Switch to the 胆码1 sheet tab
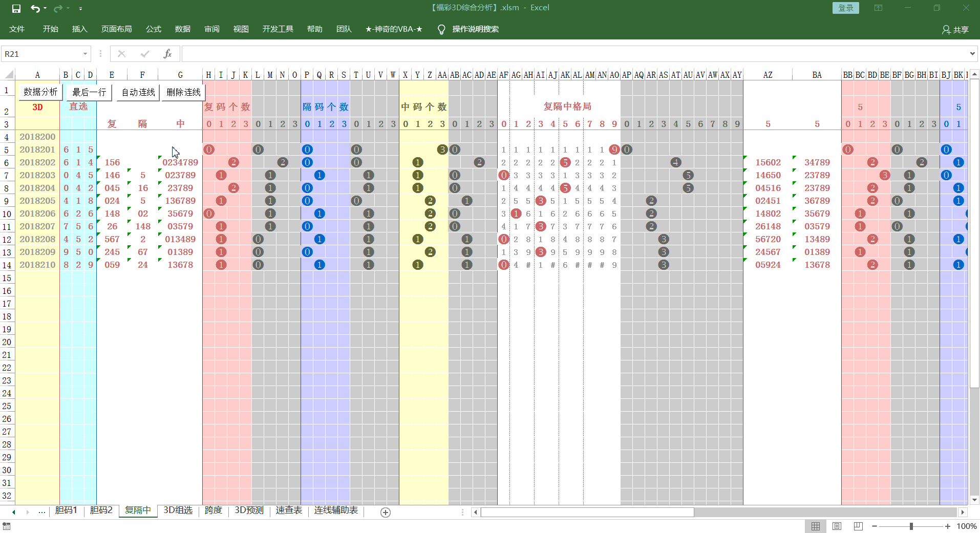This screenshot has height=533, width=980. tap(66, 510)
